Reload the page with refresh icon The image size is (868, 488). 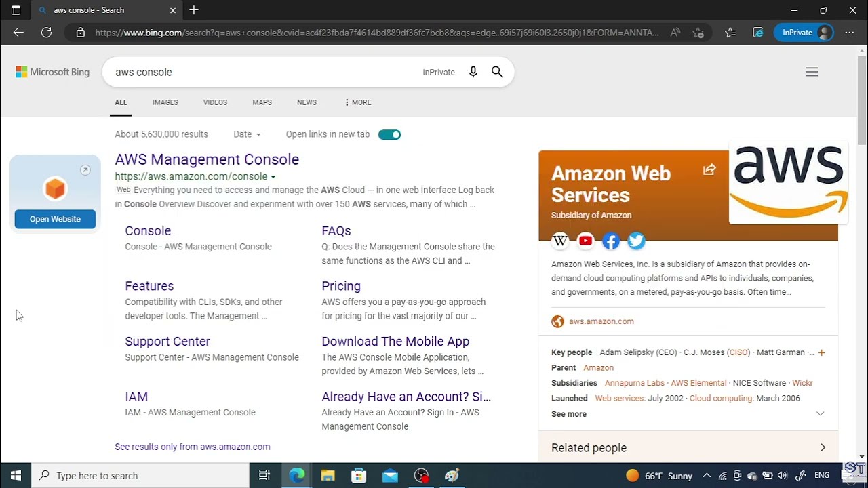coord(46,33)
